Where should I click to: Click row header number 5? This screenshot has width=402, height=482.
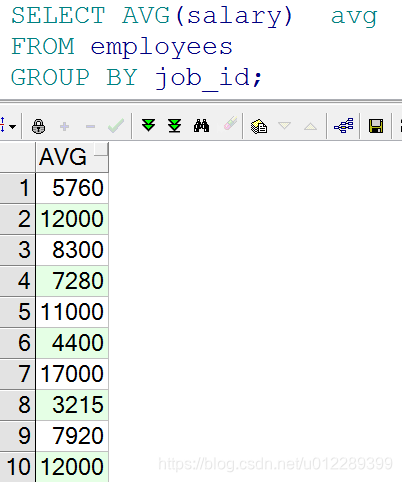click(17, 312)
